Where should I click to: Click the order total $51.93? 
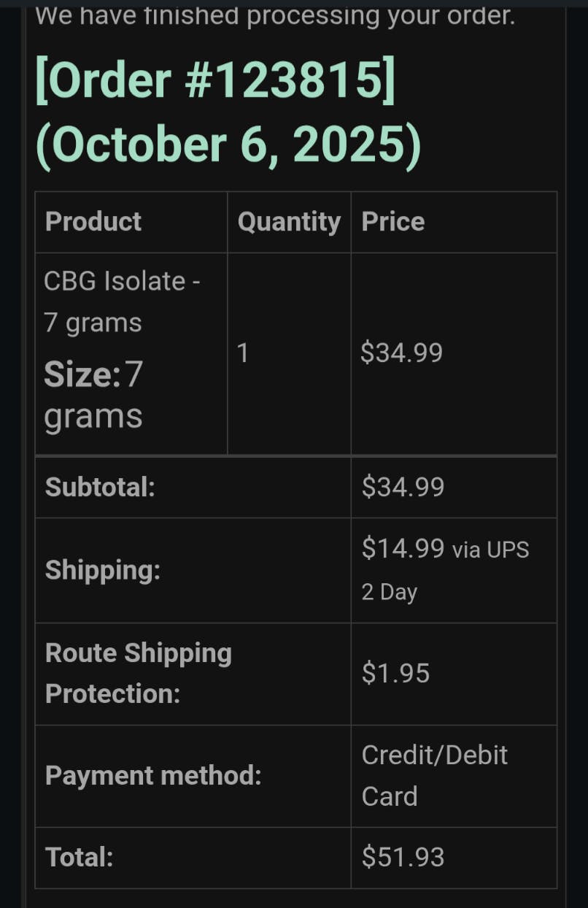click(x=403, y=857)
